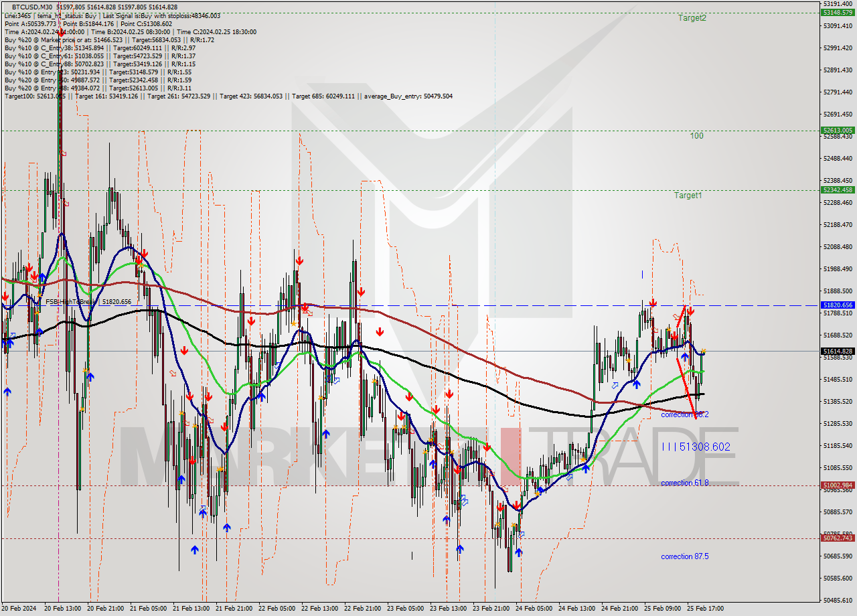Image resolution: width=857 pixels, height=616 pixels.
Task: Click the 'correction 38.2' label
Action: coord(684,414)
